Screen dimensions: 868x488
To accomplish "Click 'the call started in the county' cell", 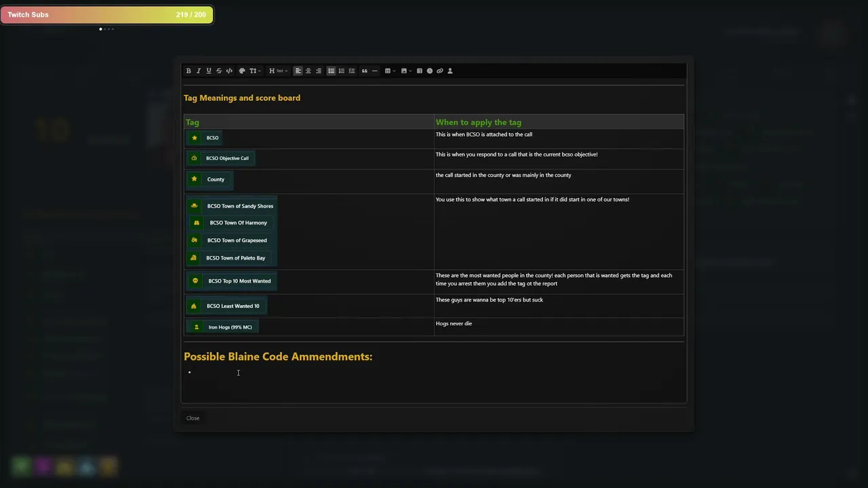I will 559,181.
